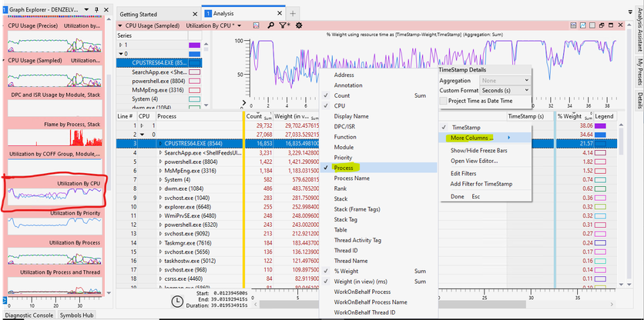The height and width of the screenshot is (320, 644).
Task: Expand the MsMpEng.exe (3316) table row
Action: 160,171
